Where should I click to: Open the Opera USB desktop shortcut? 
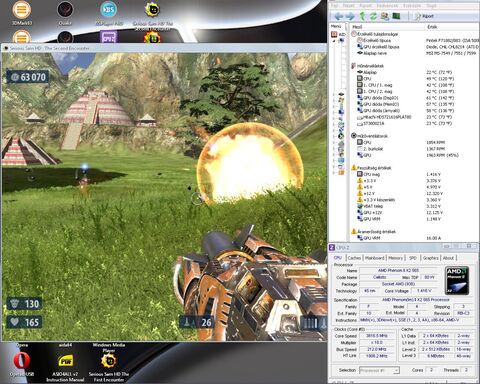coord(22,364)
